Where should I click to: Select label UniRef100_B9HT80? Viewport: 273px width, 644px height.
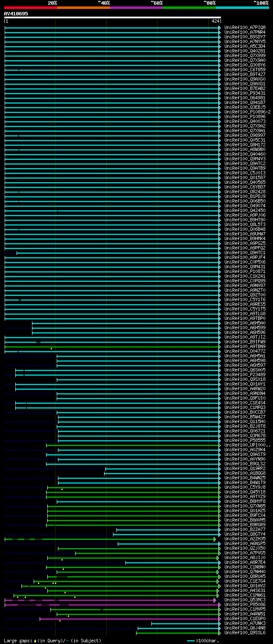tap(245, 220)
